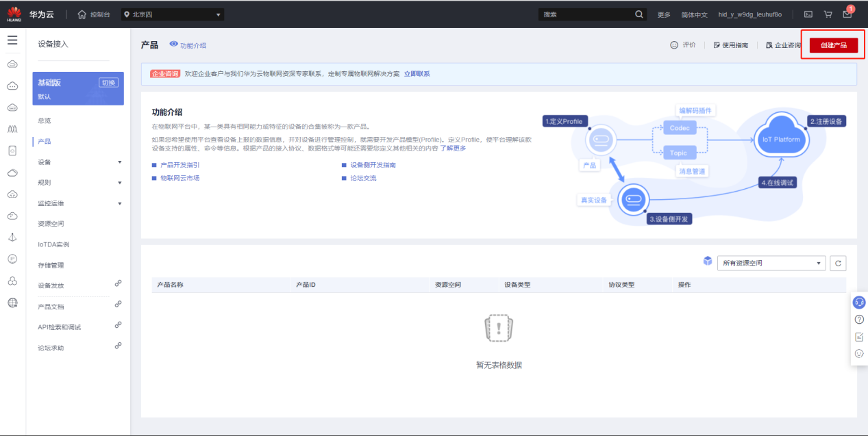Click the smiley face floating icon on right edge
This screenshot has height=436, width=868.
pyautogui.click(x=859, y=353)
